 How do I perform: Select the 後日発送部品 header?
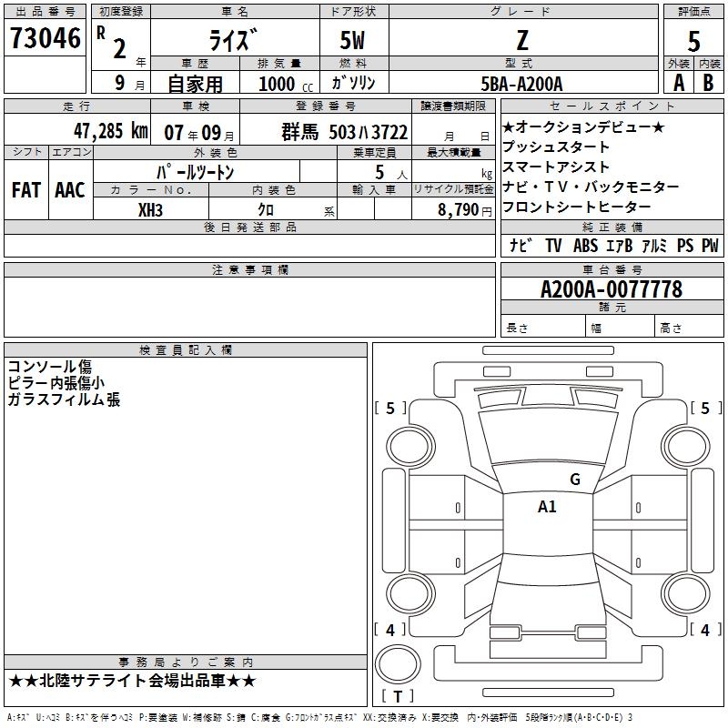[x=249, y=227]
